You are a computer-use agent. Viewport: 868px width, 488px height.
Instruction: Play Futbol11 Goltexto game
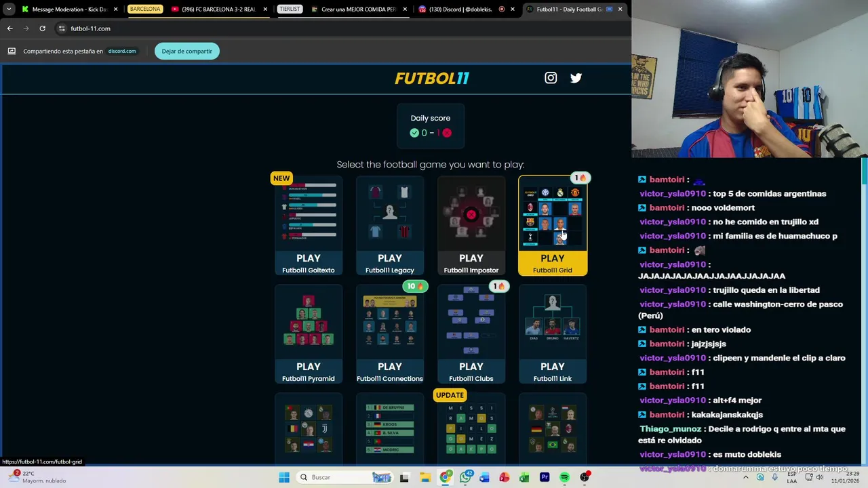pyautogui.click(x=309, y=263)
